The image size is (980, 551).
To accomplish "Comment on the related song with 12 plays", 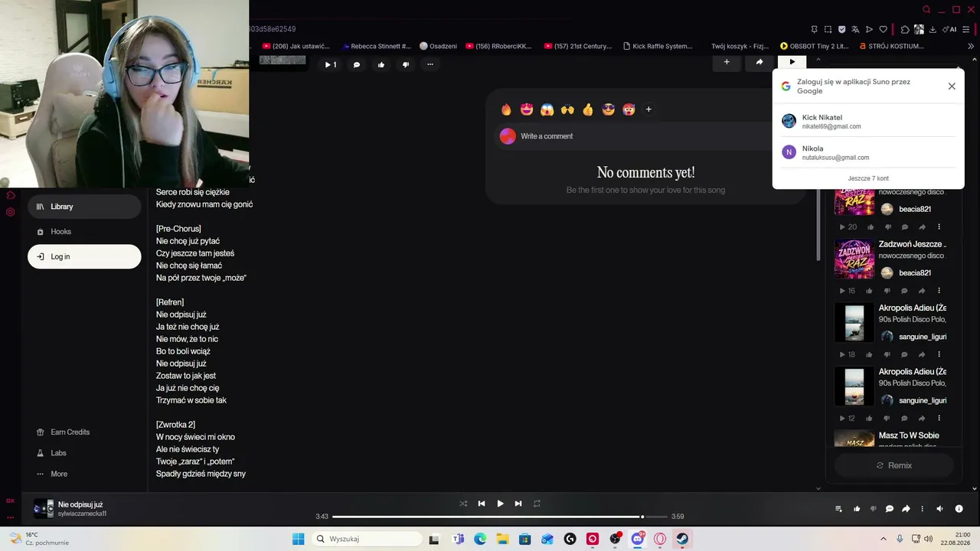I will pos(904,419).
